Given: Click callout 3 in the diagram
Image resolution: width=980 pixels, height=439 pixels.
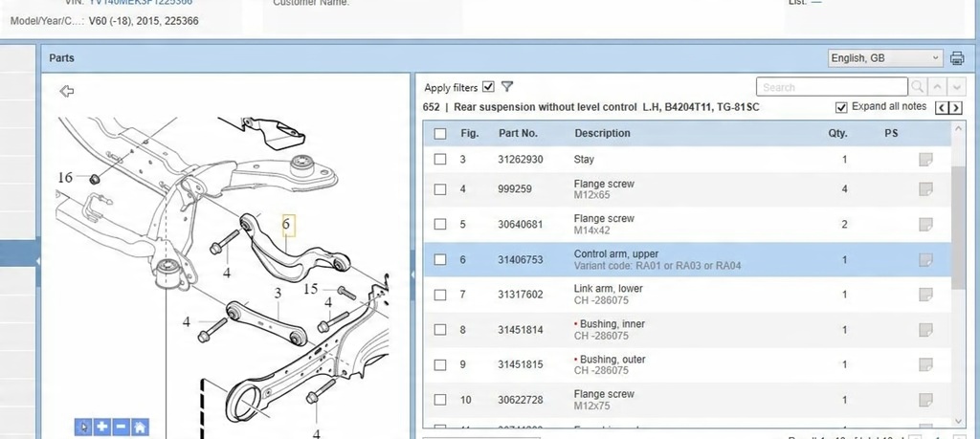Looking at the screenshot, I should [278, 293].
